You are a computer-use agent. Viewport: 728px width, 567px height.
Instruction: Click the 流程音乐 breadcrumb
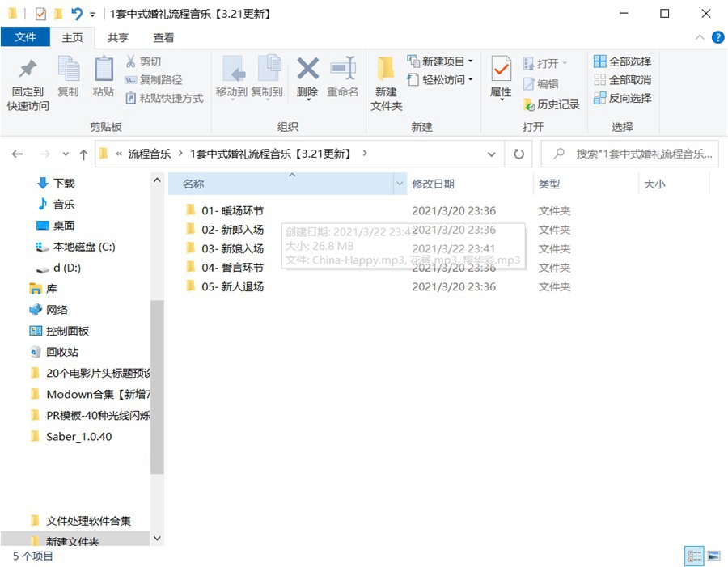click(150, 154)
